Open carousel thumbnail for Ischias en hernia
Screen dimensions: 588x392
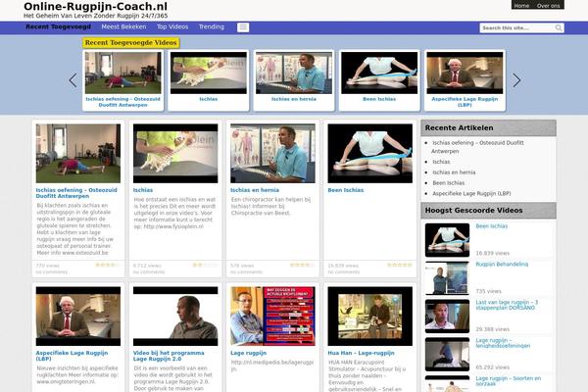(x=294, y=73)
